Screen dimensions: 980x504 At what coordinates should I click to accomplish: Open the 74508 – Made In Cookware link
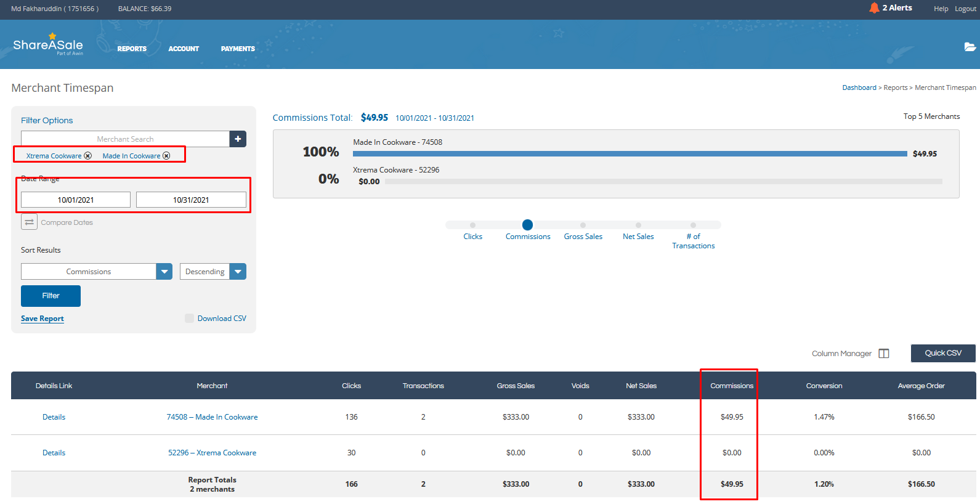212,417
